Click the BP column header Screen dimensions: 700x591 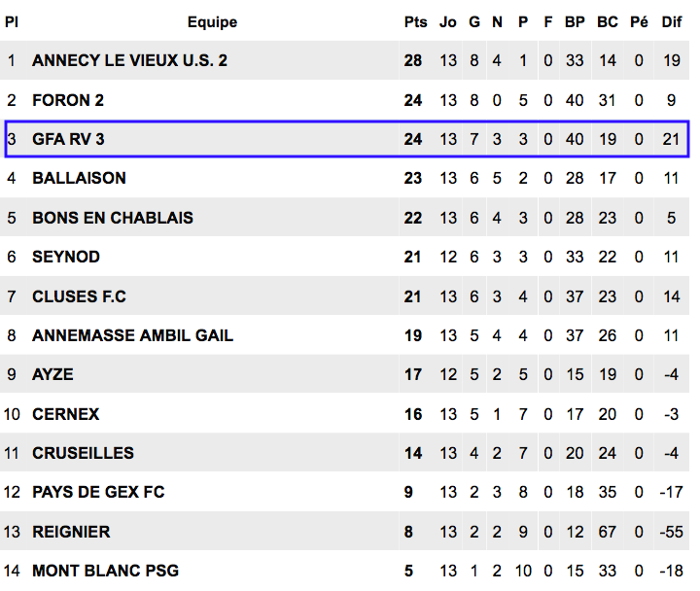click(575, 22)
